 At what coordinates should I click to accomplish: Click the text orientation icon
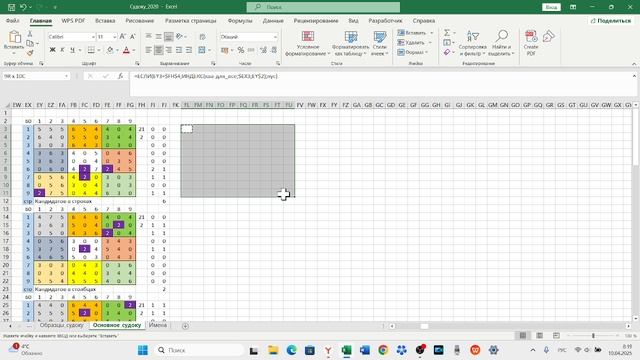pos(179,37)
